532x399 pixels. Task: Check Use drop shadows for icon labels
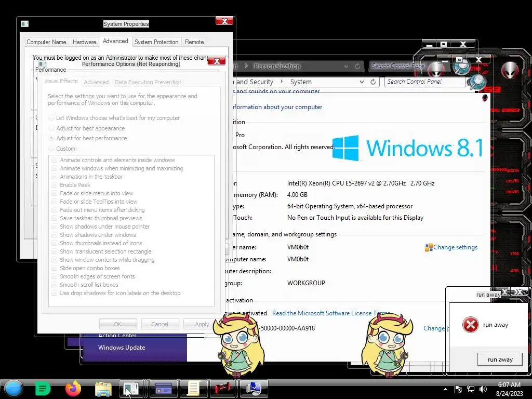[x=54, y=293]
